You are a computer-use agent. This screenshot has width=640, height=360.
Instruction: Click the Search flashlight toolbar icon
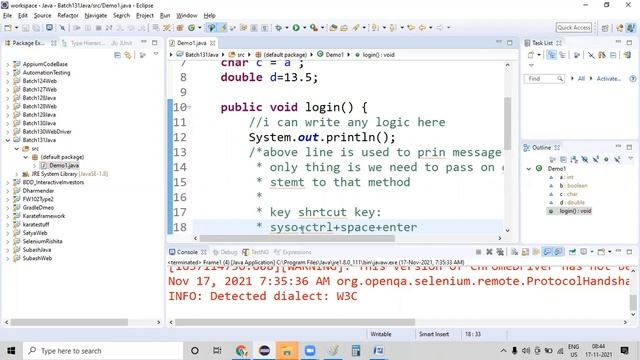(x=356, y=28)
